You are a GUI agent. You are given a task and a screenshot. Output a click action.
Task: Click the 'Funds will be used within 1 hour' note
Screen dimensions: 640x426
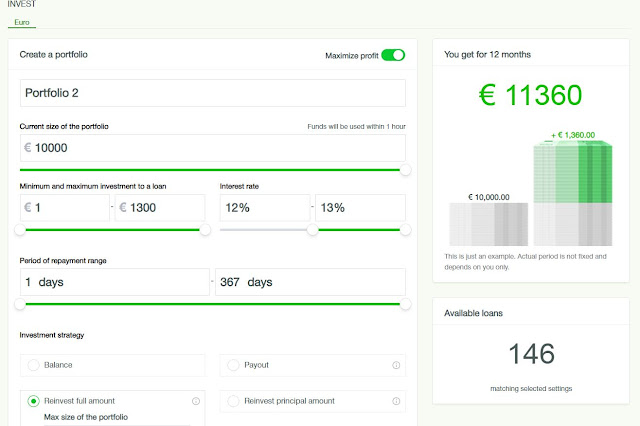click(x=356, y=126)
